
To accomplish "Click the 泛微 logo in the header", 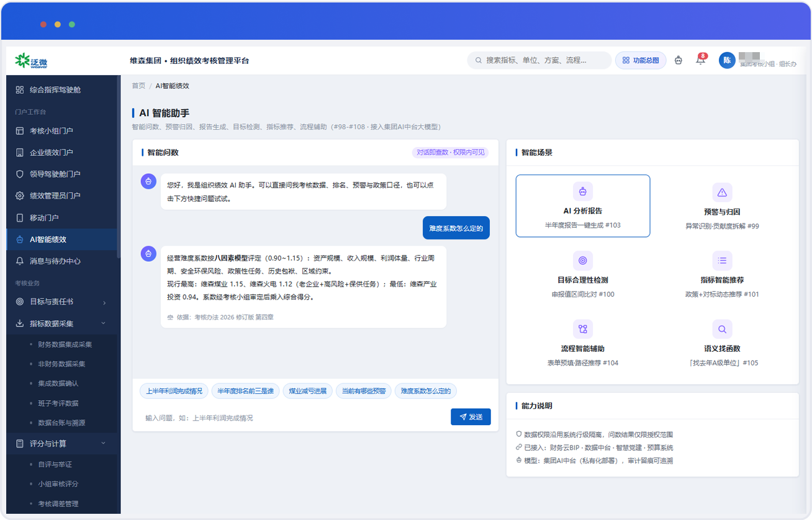I will click(x=32, y=61).
